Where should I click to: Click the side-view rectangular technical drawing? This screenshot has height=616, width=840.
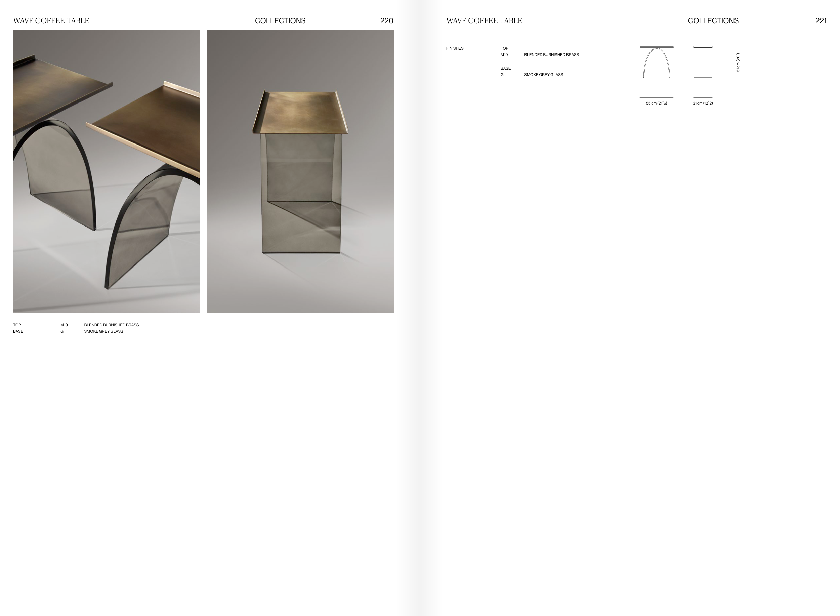(703, 62)
